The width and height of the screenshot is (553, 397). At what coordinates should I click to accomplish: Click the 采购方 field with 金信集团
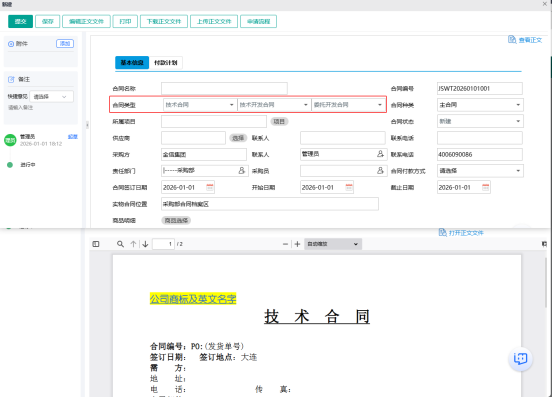pos(204,154)
